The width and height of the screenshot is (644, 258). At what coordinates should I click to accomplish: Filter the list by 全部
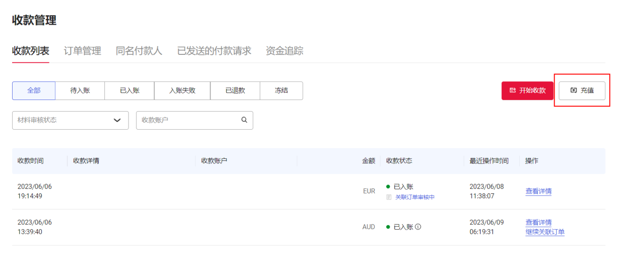coord(34,91)
